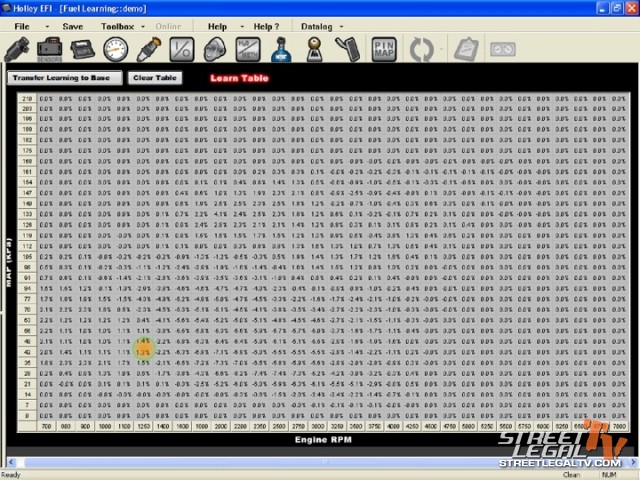Expand the Datalog dropdown arrow
The height and width of the screenshot is (480, 640).
(x=342, y=27)
